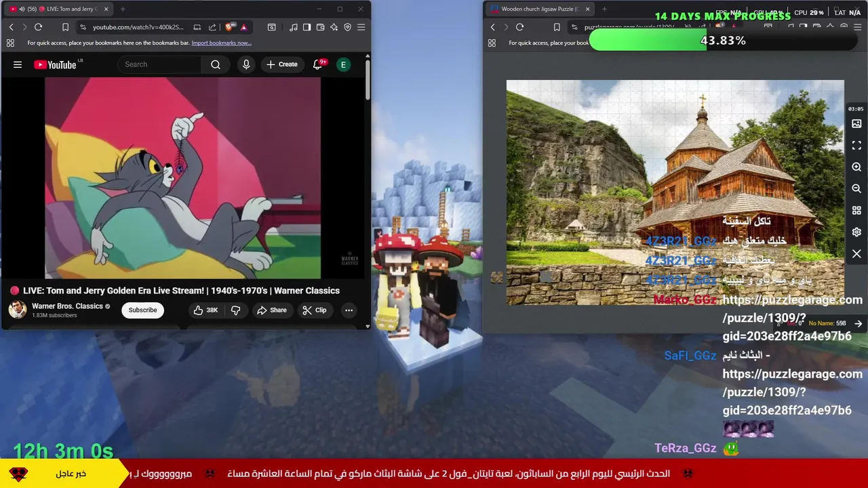The image size is (868, 488).
Task: Zoom out on the puzzle
Action: 856,188
